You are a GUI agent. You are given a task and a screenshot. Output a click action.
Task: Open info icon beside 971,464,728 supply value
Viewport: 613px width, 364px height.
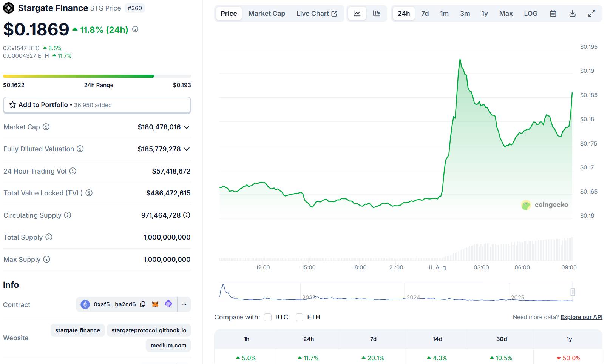(187, 215)
